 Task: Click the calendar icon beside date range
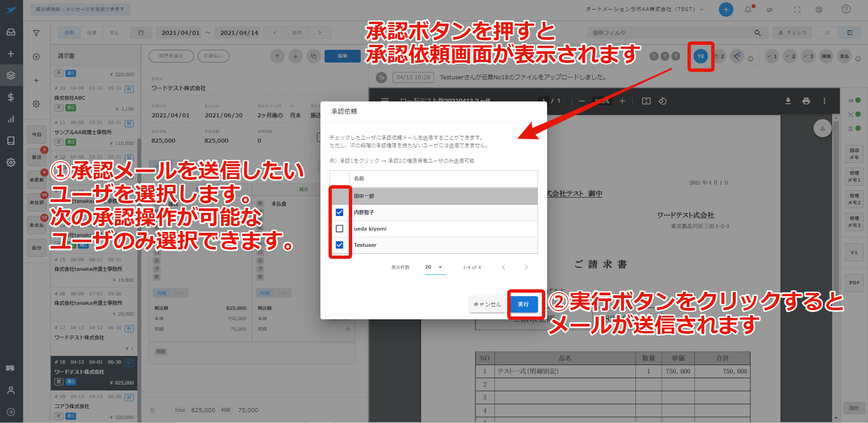point(141,33)
